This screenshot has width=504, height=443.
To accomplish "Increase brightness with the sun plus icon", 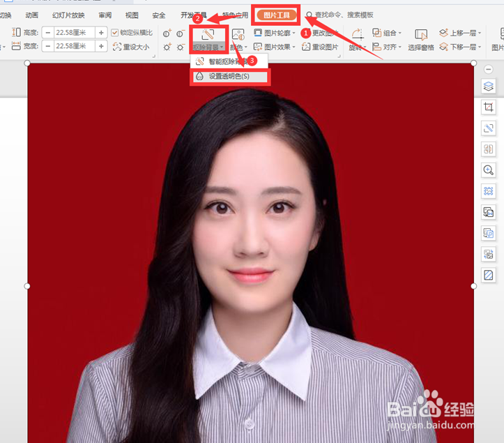I will 167,47.
